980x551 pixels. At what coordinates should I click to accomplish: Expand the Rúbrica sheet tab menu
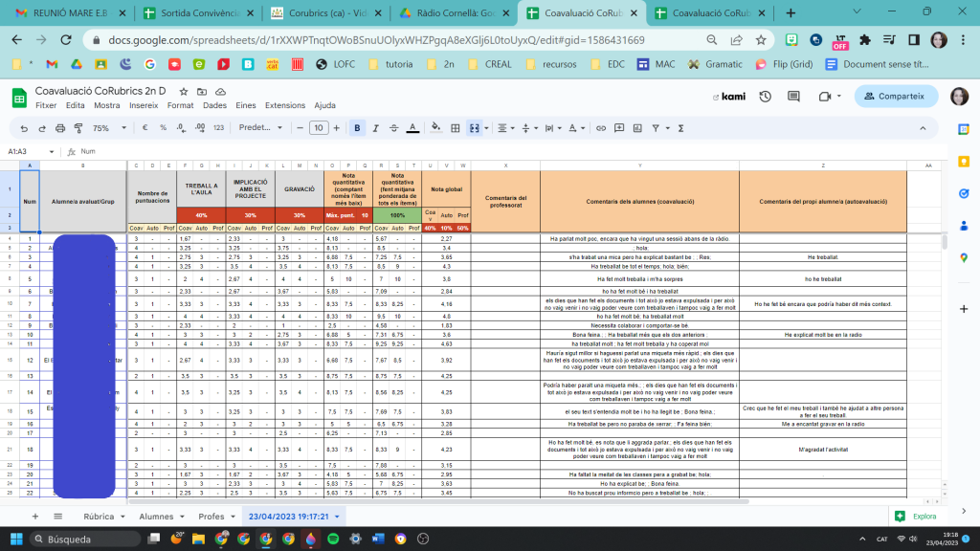coord(123,517)
